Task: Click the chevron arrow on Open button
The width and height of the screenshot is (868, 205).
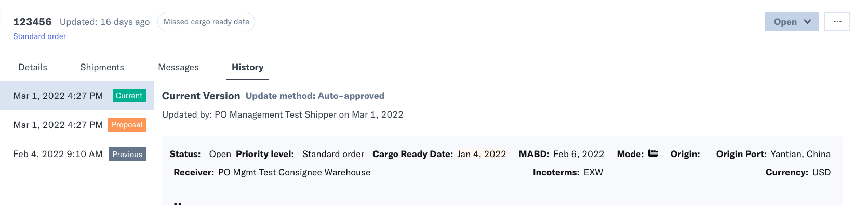Action: tap(807, 22)
